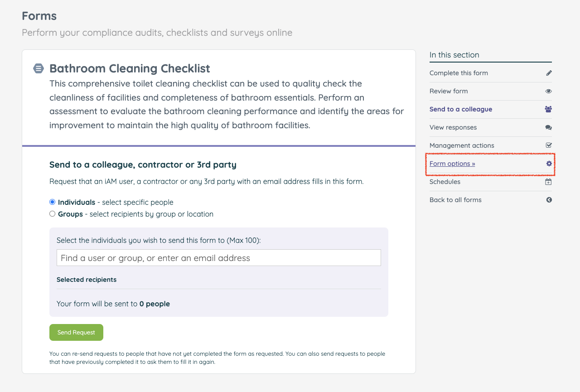
Task: Return via Back to all forms
Action: pos(455,200)
